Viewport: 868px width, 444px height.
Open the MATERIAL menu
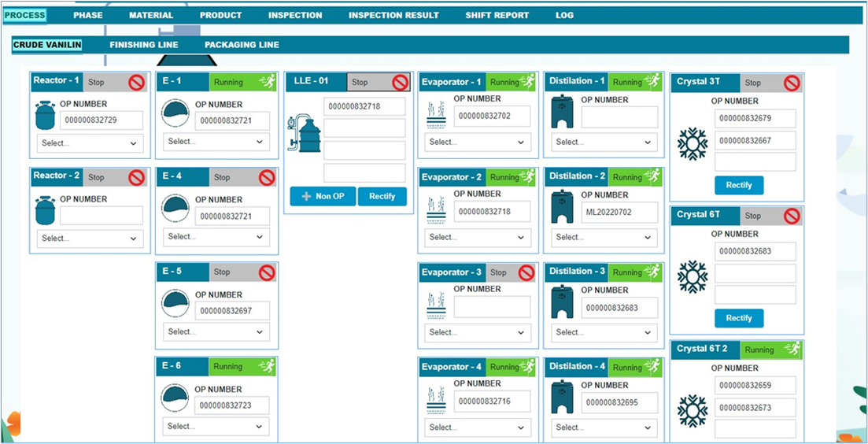click(x=151, y=16)
